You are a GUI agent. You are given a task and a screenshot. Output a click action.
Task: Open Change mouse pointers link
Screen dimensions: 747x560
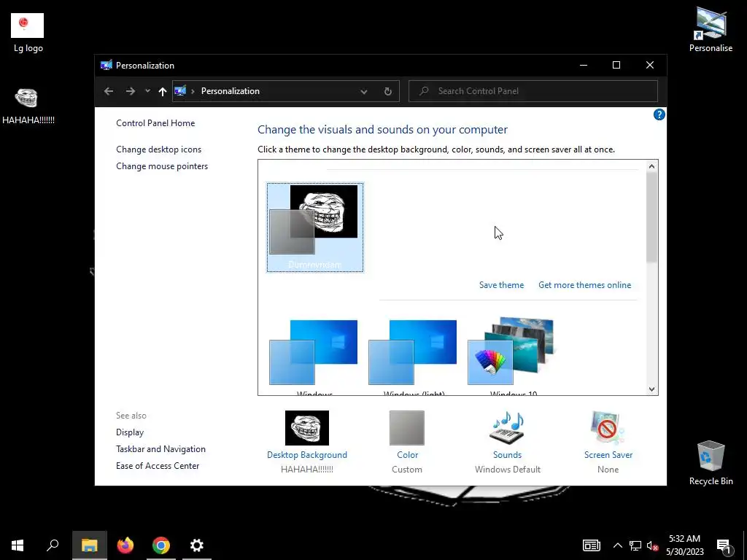[162, 166]
